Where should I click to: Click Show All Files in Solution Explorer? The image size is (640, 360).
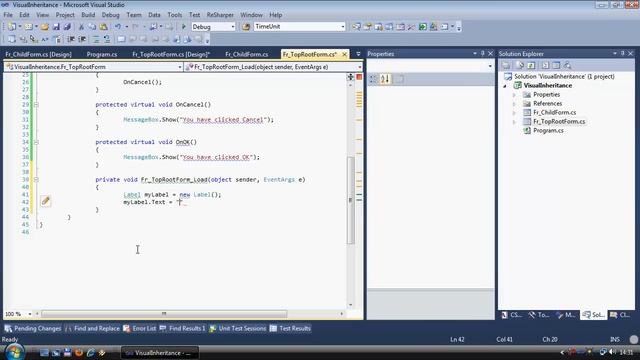520,65
